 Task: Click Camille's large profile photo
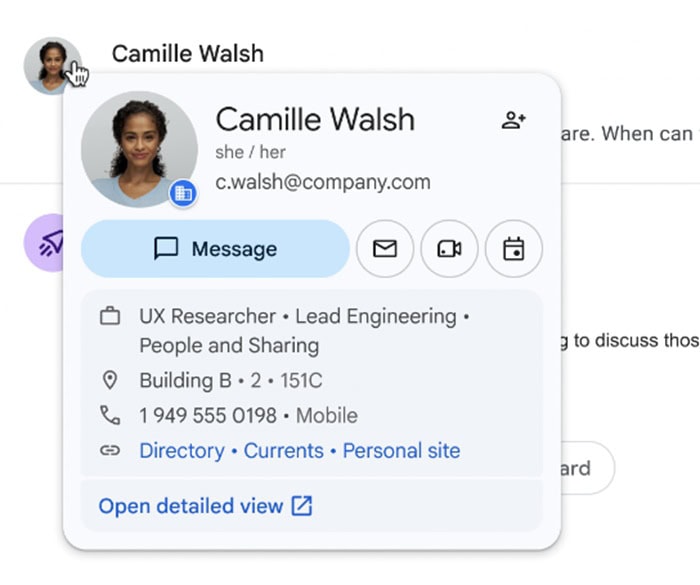139,149
